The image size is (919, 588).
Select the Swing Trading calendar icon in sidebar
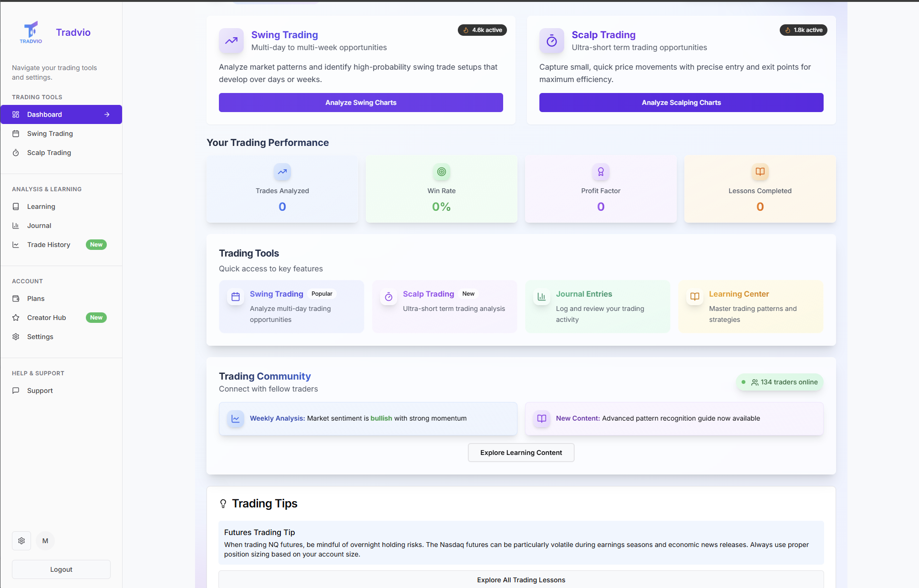[x=16, y=134]
